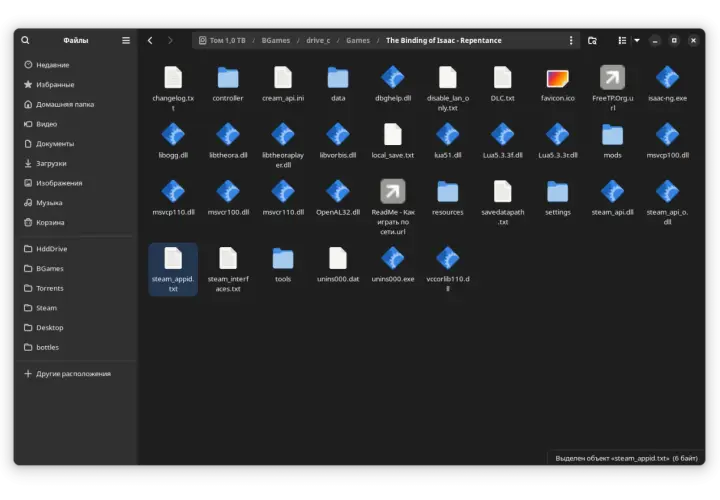Screen dimensions: 720x500
Task: Navigate to Том 1,0 ТВ breadcrumb
Action: pyautogui.click(x=222, y=40)
